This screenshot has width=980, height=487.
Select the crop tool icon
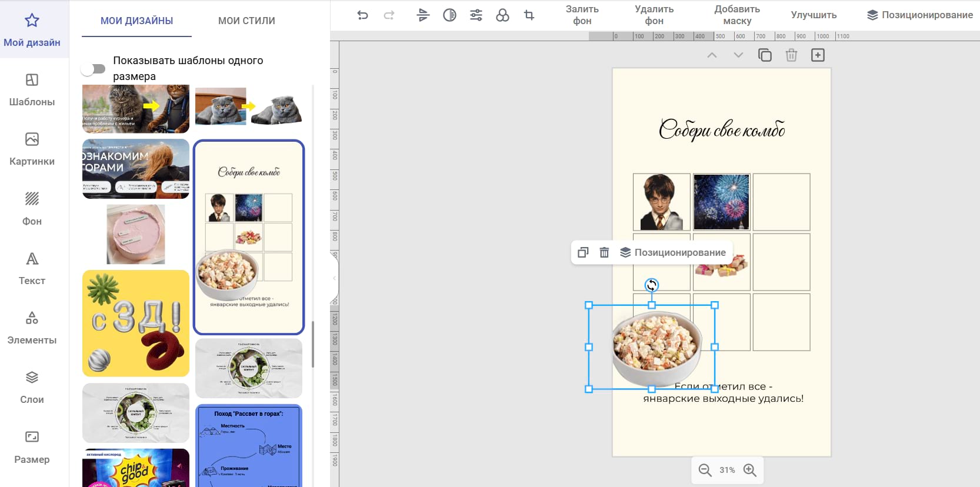[529, 15]
